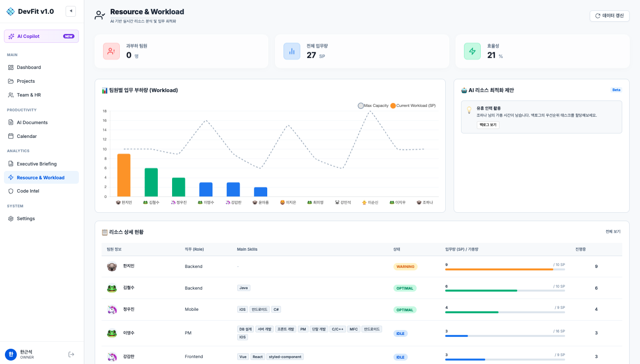This screenshot has height=364, width=640.
Task: Click the 데이터 갱신 refresh button
Action: point(609,16)
